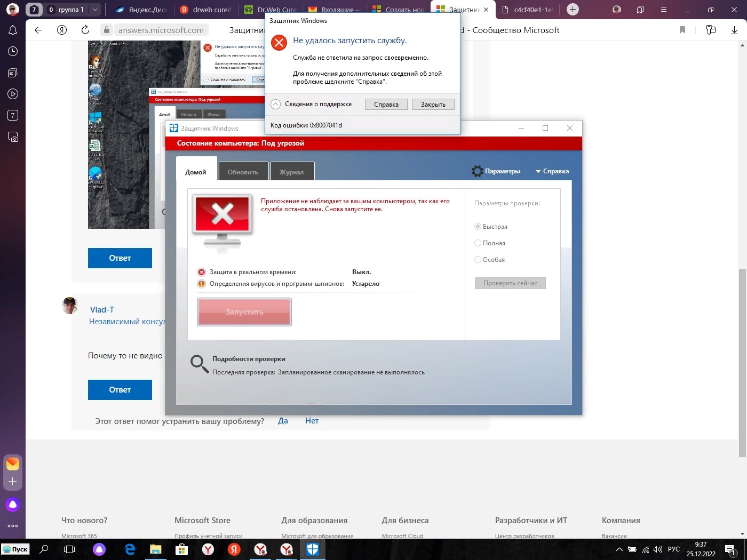The width and height of the screenshot is (747, 560).
Task: Open browser downloads arrow icon
Action: pyautogui.click(x=735, y=30)
